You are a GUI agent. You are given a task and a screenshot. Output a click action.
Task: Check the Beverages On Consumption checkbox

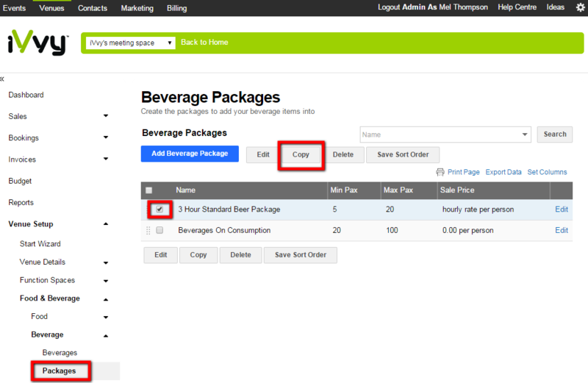pyautogui.click(x=159, y=230)
